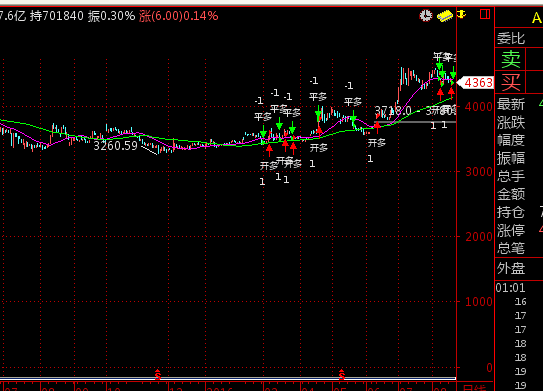Click the 金额 amount label
This screenshot has width=543, height=391.
[x=511, y=194]
